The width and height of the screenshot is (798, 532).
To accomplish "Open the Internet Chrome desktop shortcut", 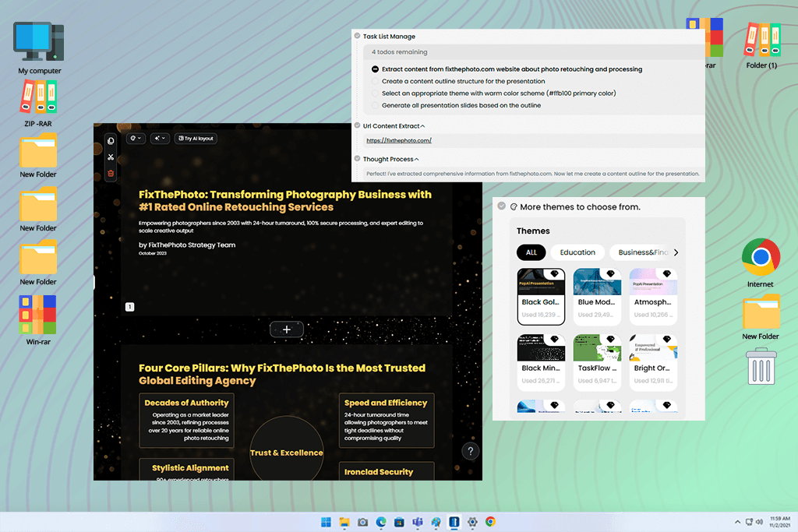I will pyautogui.click(x=761, y=263).
